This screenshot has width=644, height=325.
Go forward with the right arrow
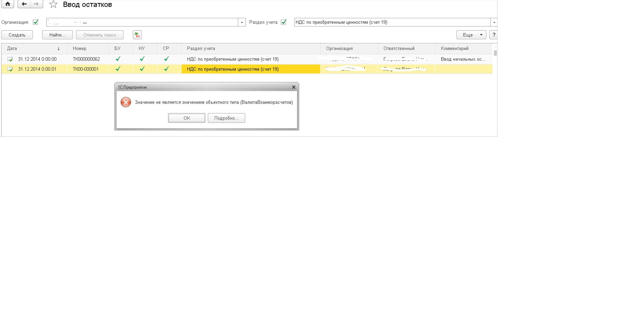[x=36, y=4]
